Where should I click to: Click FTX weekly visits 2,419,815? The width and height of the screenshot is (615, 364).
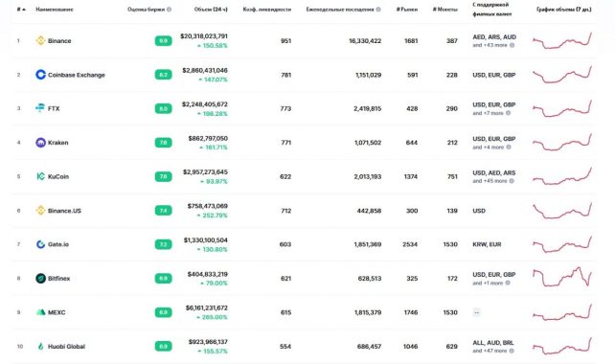pyautogui.click(x=368, y=108)
